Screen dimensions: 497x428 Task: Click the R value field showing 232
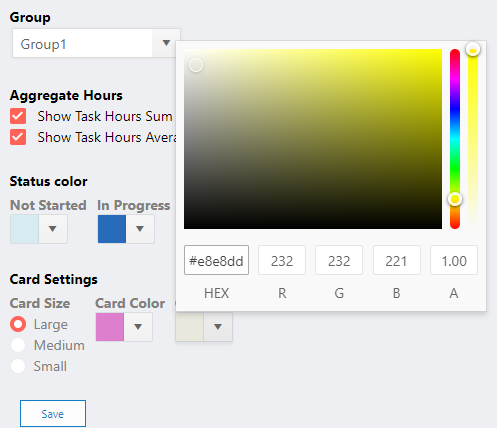[282, 260]
